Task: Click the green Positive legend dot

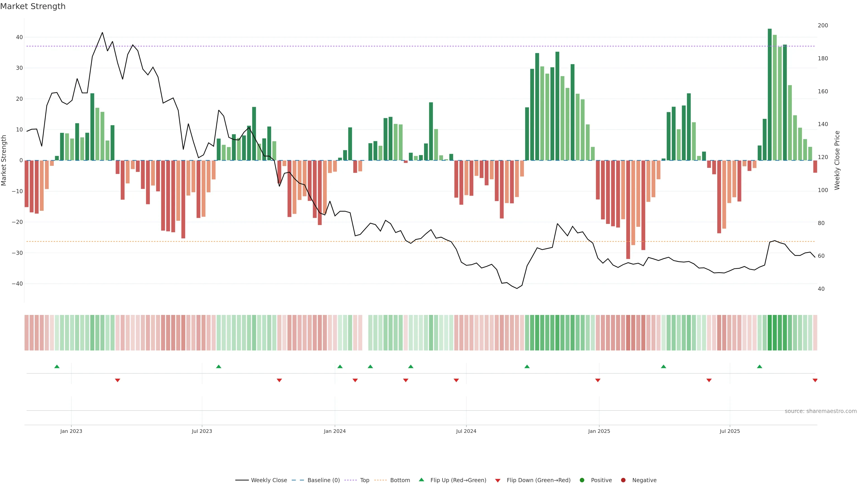Action: pyautogui.click(x=582, y=480)
